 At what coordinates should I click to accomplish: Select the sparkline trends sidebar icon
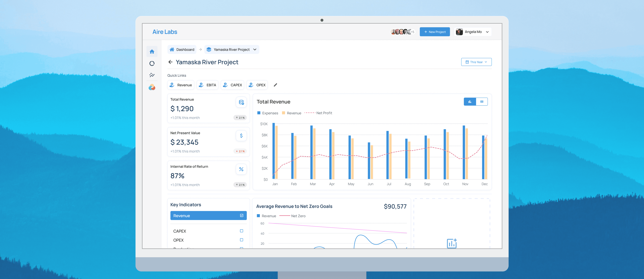point(152,75)
